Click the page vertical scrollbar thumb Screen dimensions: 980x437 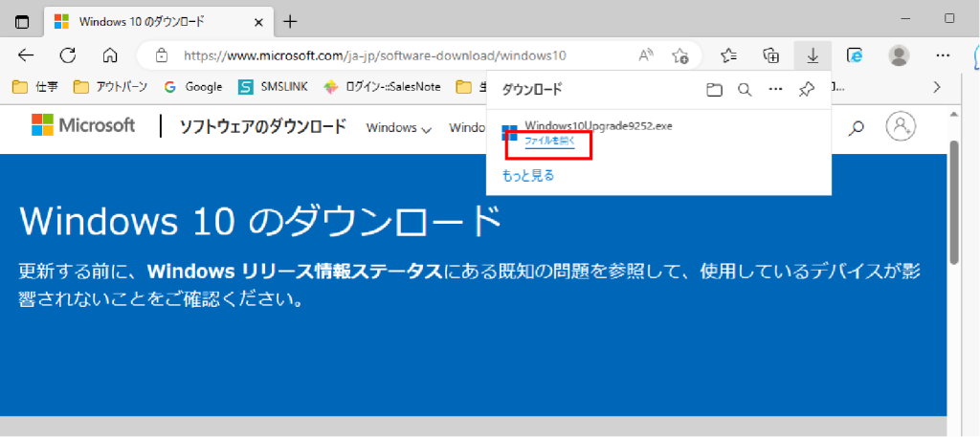tap(954, 202)
